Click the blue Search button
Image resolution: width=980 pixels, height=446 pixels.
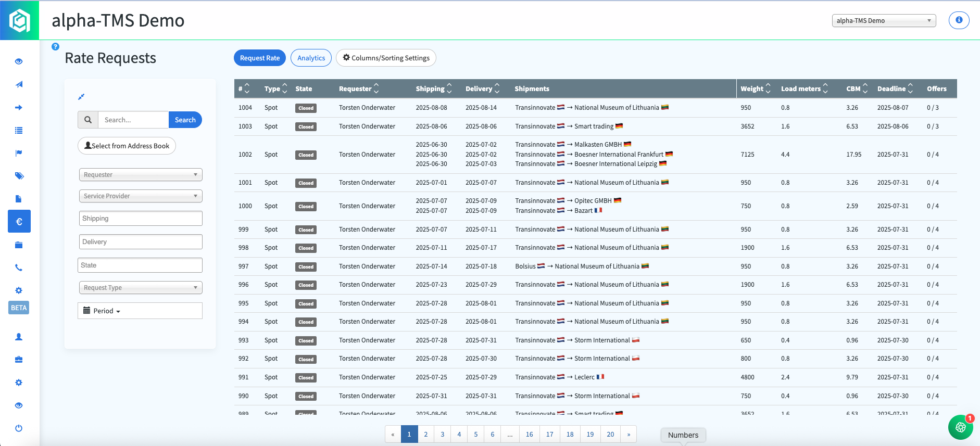click(185, 120)
